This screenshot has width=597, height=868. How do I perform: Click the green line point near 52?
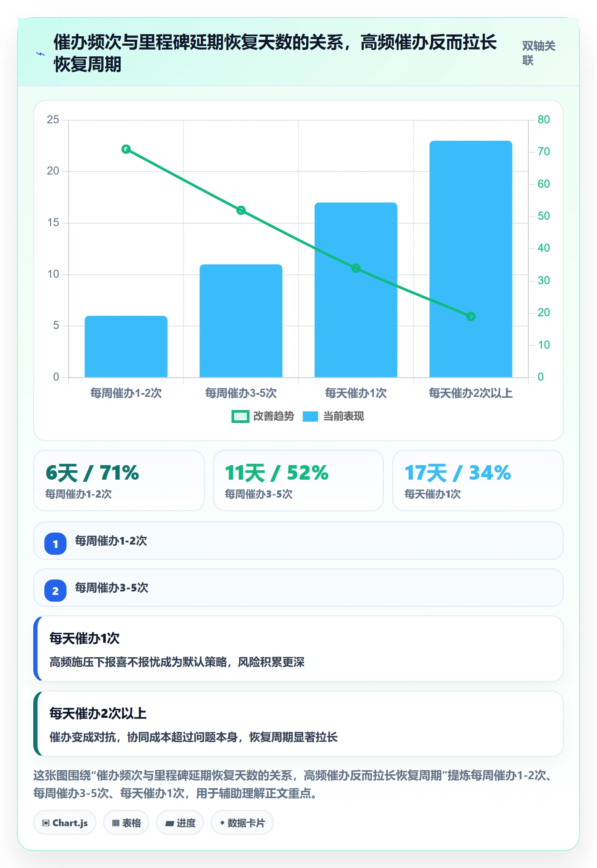[241, 210]
